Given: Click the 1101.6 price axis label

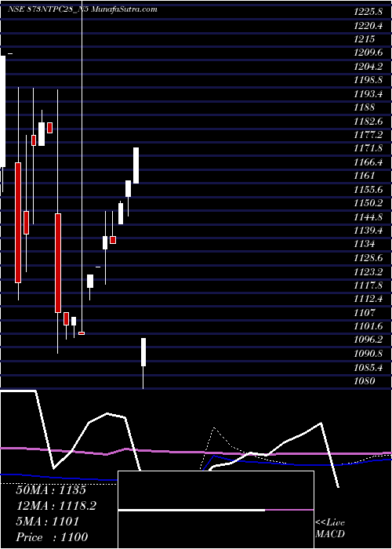Looking at the screenshot, I should point(368,326).
